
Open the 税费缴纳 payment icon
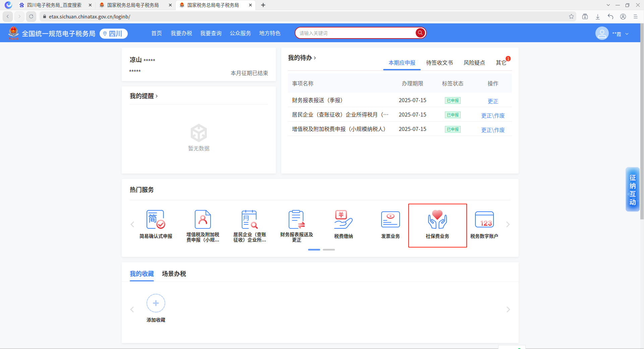point(343,220)
